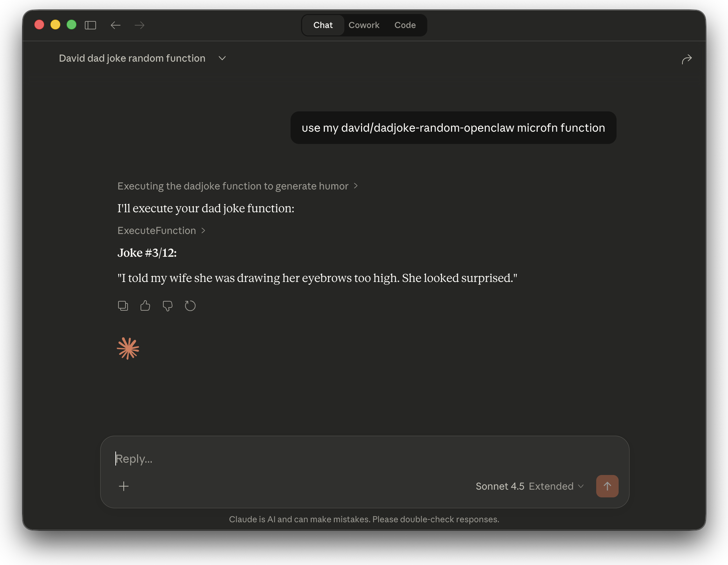The image size is (728, 565).
Task: Retry the response with the regenerate icon
Action: 190,306
